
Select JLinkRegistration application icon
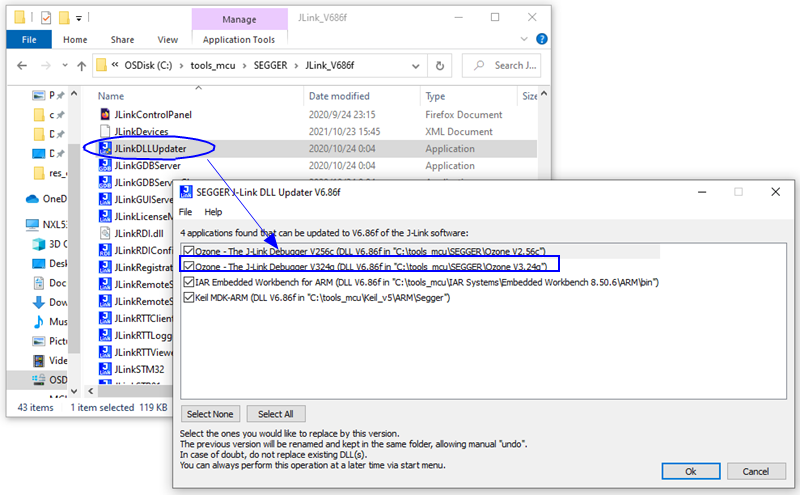pyautogui.click(x=105, y=267)
